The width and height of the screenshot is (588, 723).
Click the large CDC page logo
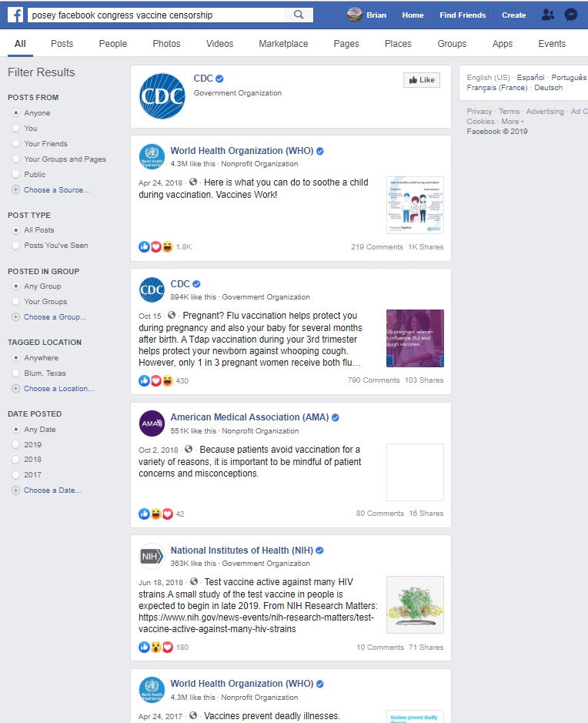162,96
